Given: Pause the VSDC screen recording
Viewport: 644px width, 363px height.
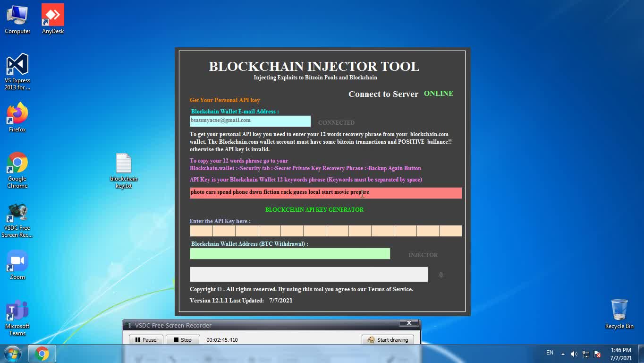Looking at the screenshot, I should coord(146,340).
